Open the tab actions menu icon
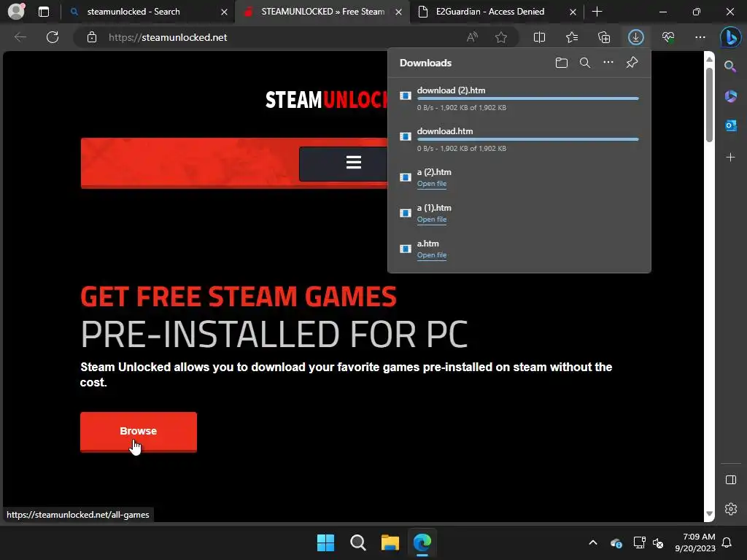Viewport: 747px width, 560px height. (x=44, y=12)
